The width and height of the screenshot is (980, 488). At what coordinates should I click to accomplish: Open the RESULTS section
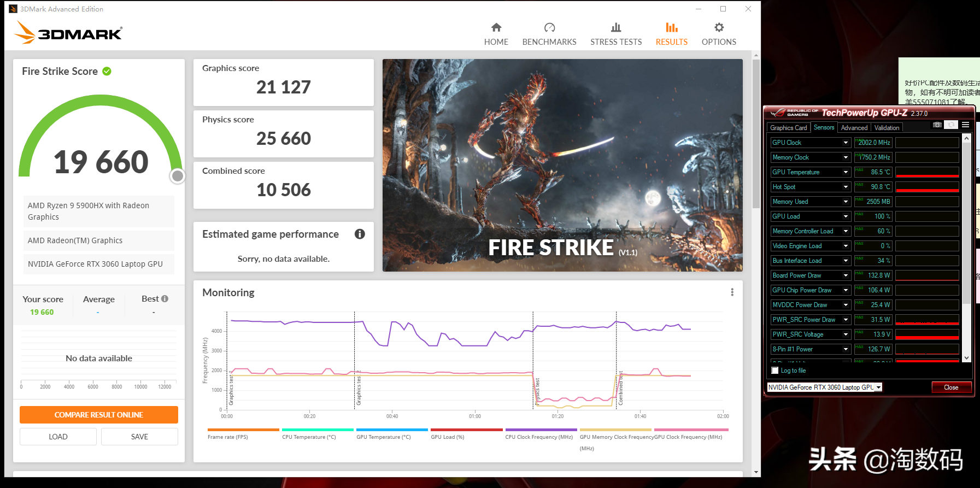coord(672,34)
